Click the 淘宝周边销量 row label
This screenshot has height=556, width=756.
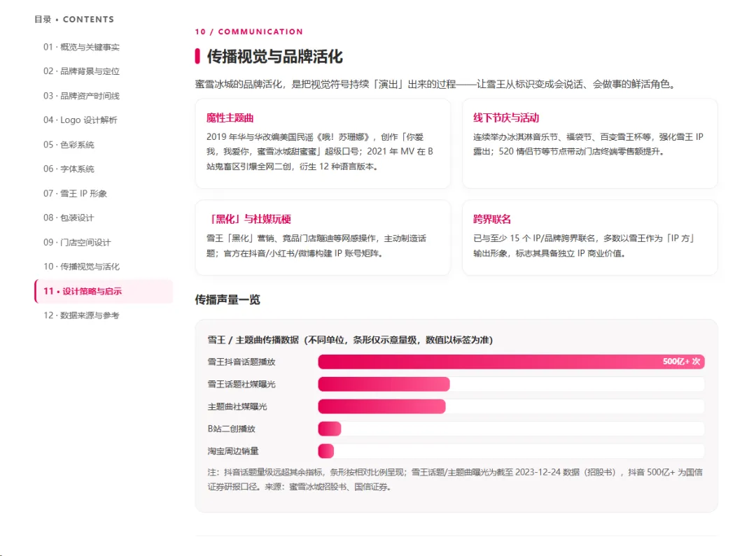233,451
